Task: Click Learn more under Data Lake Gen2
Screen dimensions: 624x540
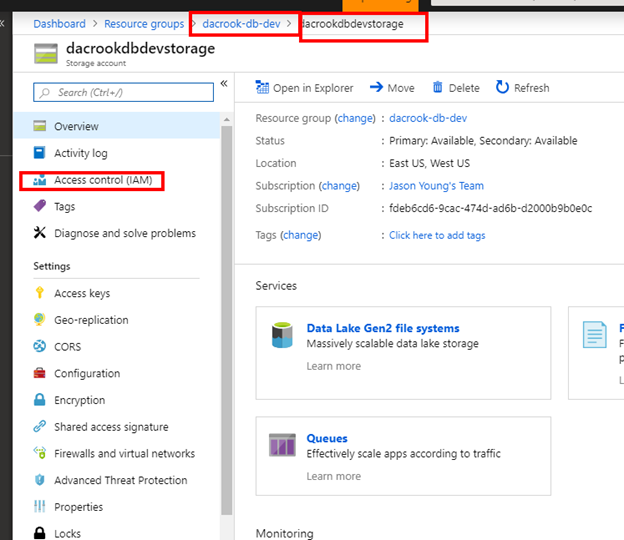Action: pos(333,366)
